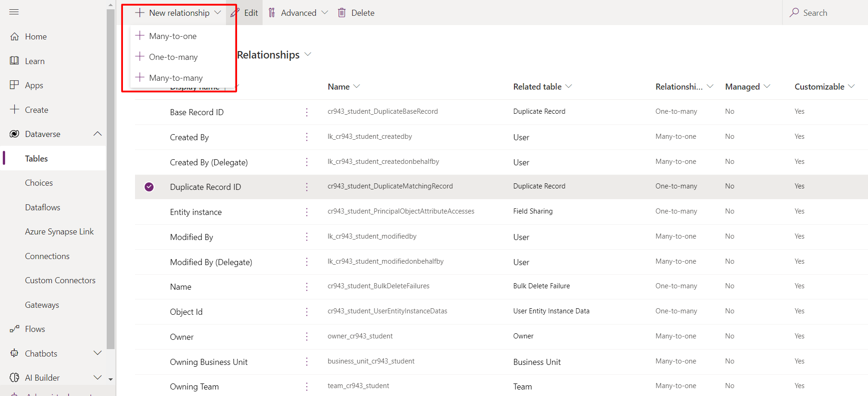Click the Apps icon in sidebar
The width and height of the screenshot is (868, 396).
[x=14, y=85]
